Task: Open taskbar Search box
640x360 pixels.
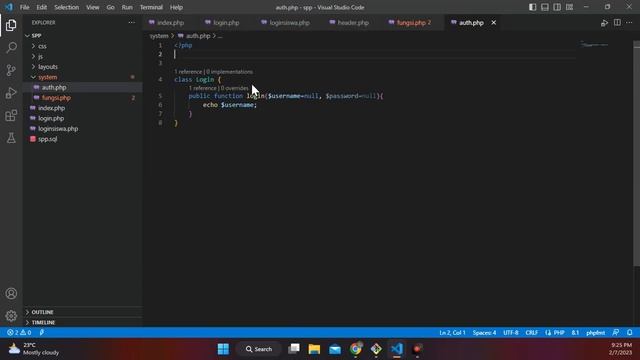Action: click(x=259, y=349)
